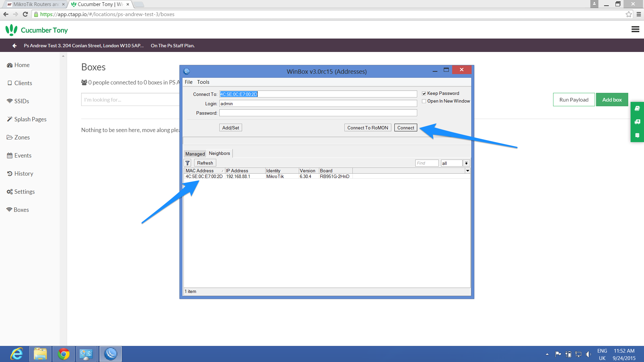Open the Cucumber Tony hamburger menu
The height and width of the screenshot is (362, 644).
[635, 29]
